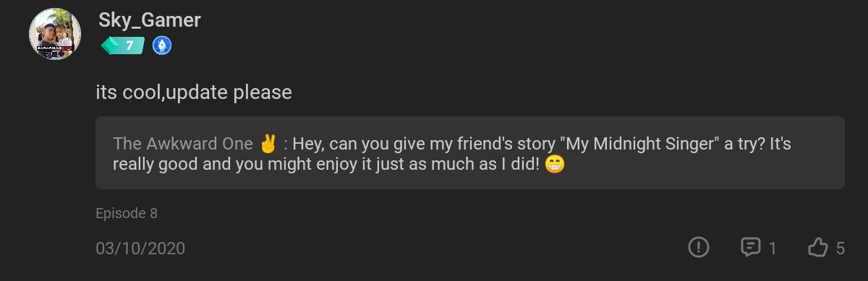Like Sky_Gamer's comment with thumbs-up icon
This screenshot has width=868, height=281.
click(818, 248)
